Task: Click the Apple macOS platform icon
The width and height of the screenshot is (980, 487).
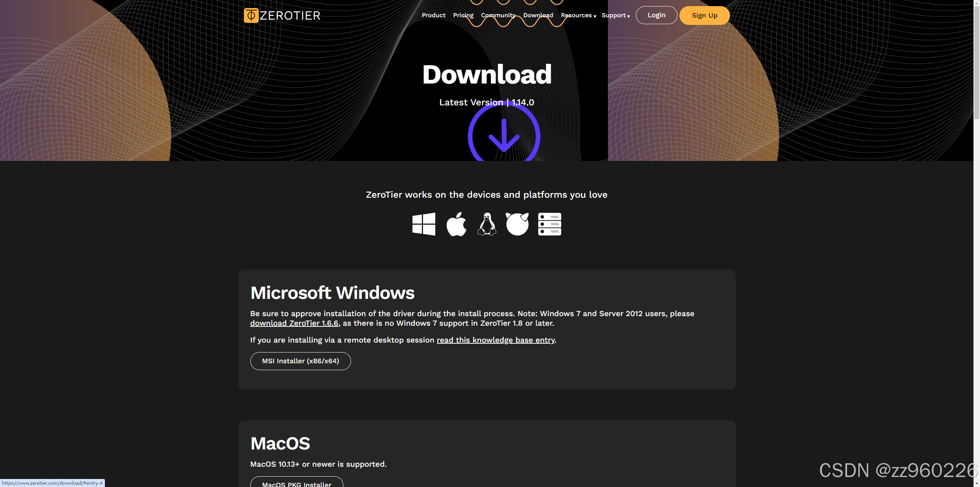Action: click(456, 224)
